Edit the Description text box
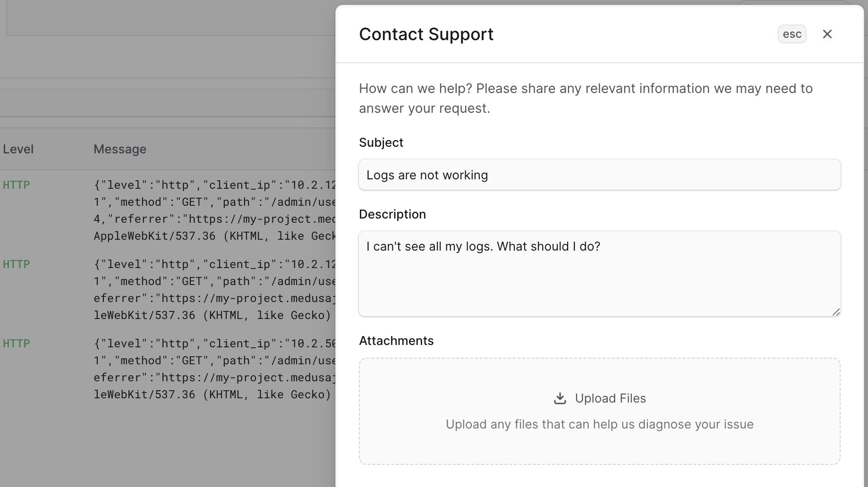868x487 pixels. (x=599, y=274)
